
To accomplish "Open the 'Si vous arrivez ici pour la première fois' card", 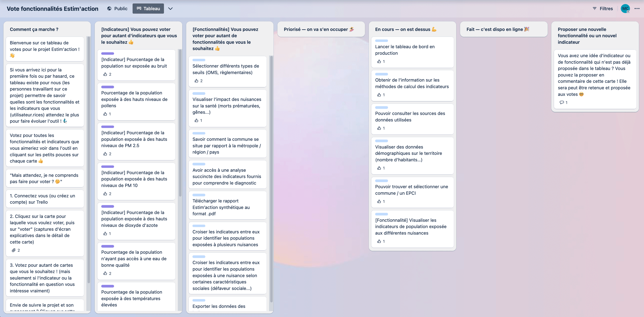I will click(x=45, y=95).
